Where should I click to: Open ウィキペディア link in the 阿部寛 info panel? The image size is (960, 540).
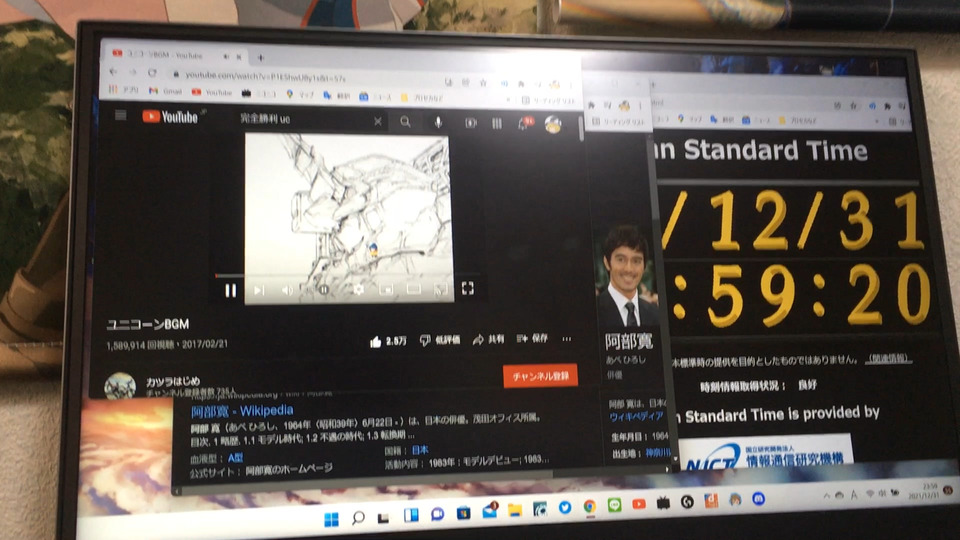pyautogui.click(x=636, y=417)
